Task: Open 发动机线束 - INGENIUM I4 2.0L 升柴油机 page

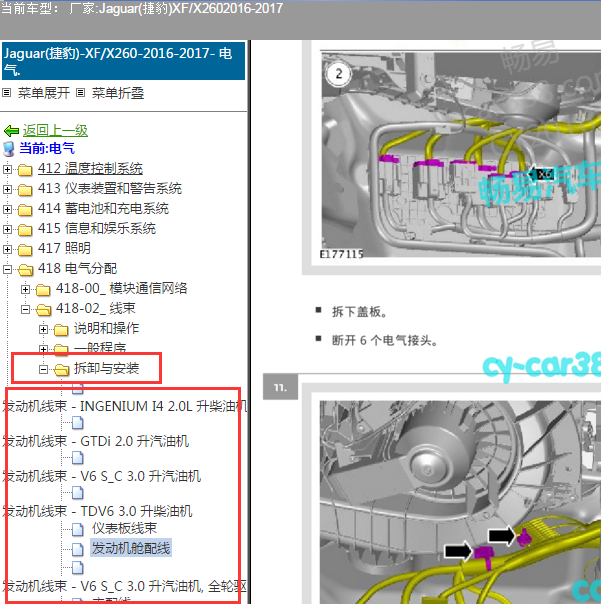Action: 124,406
